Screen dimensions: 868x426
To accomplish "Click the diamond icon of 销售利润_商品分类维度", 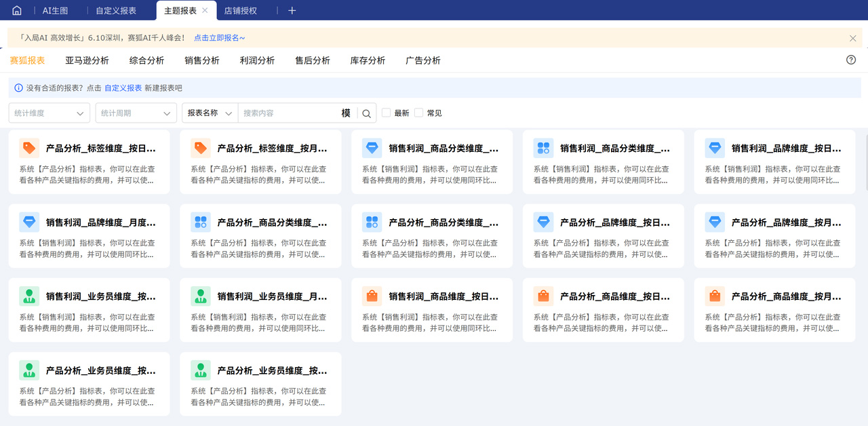I will 372,148.
